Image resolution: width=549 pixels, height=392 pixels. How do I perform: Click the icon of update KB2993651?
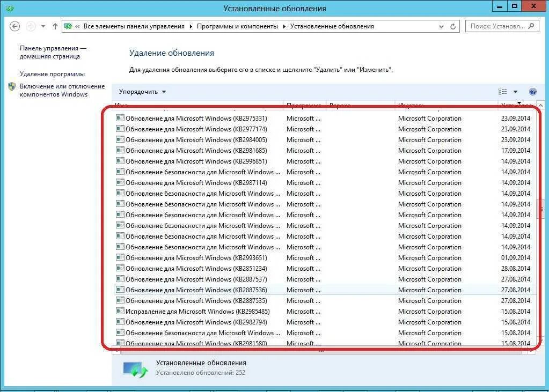pos(120,257)
